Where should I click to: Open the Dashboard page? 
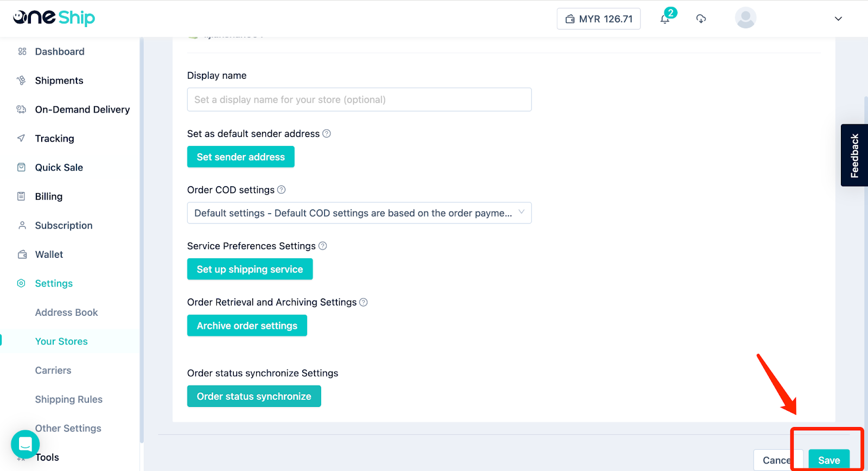click(x=60, y=52)
